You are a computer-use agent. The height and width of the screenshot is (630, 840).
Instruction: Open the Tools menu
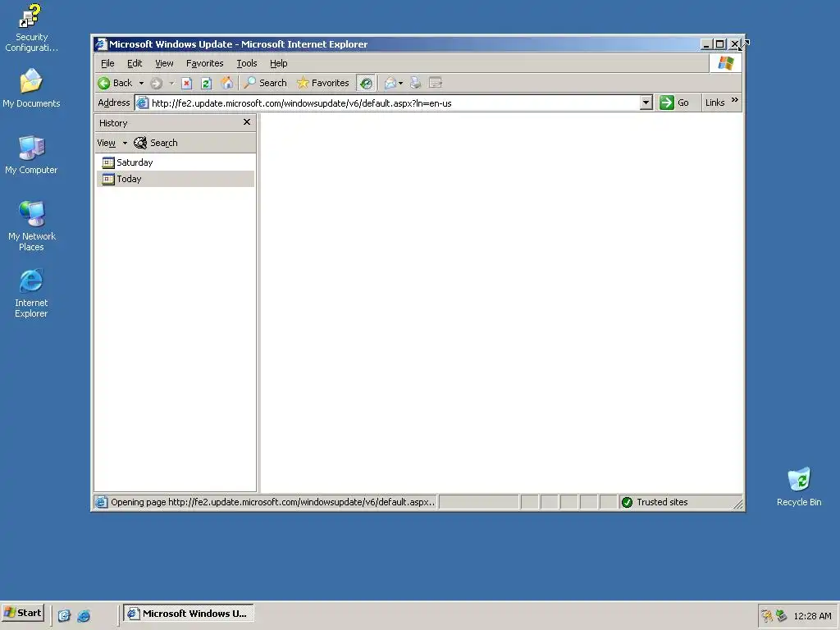pyautogui.click(x=247, y=63)
